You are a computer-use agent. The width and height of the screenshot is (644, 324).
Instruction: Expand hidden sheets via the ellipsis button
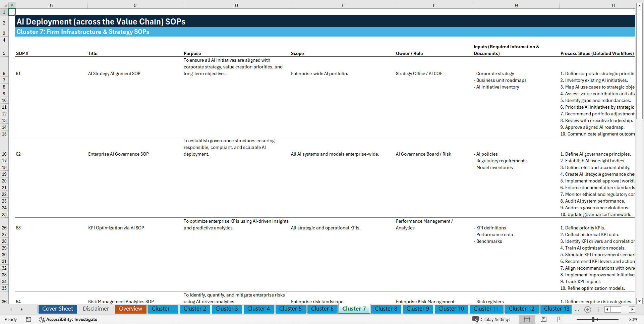click(577, 309)
